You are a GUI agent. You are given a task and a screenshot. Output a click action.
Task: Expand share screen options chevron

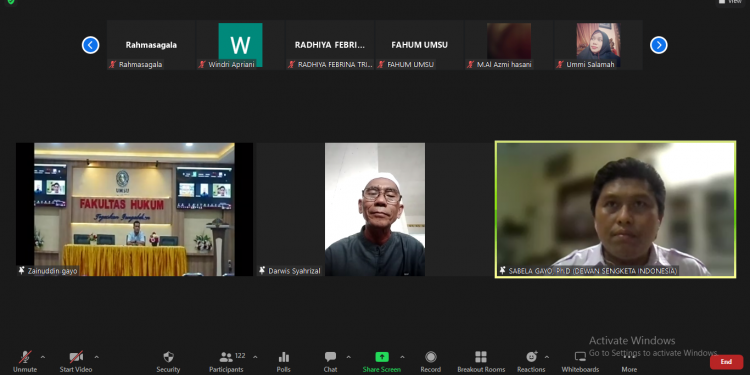(402, 357)
